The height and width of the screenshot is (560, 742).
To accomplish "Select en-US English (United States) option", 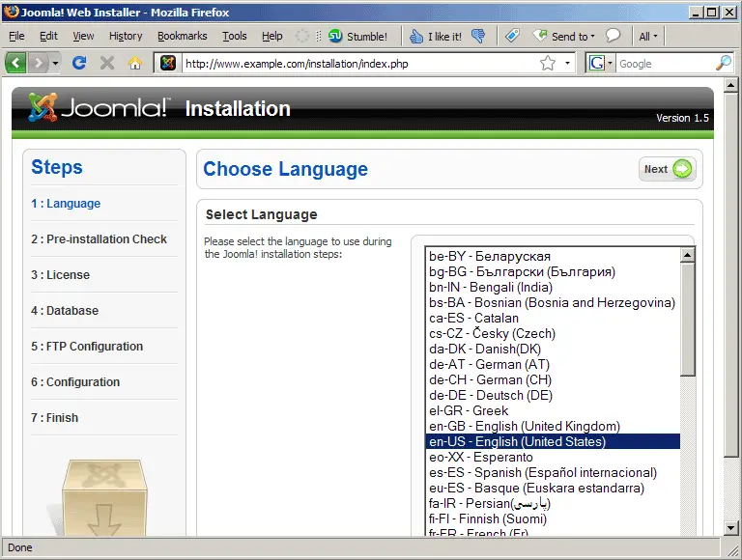I will (553, 442).
